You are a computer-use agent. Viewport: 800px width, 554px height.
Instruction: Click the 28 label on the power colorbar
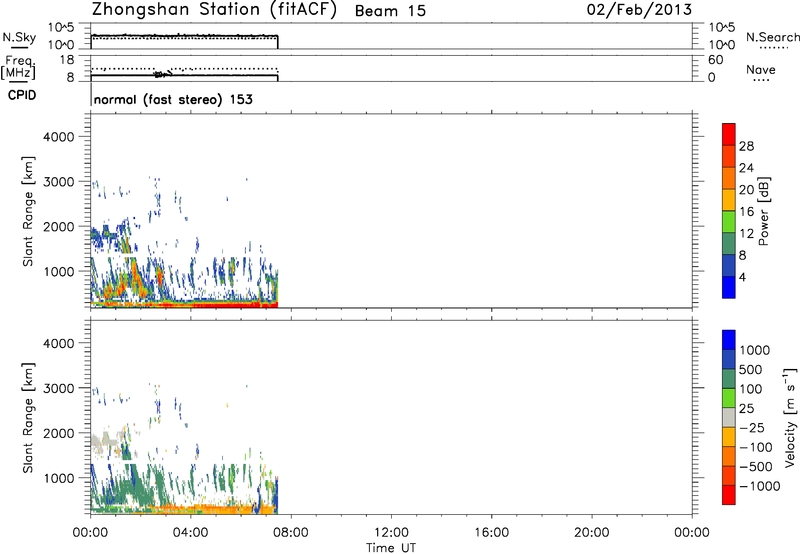(x=746, y=146)
